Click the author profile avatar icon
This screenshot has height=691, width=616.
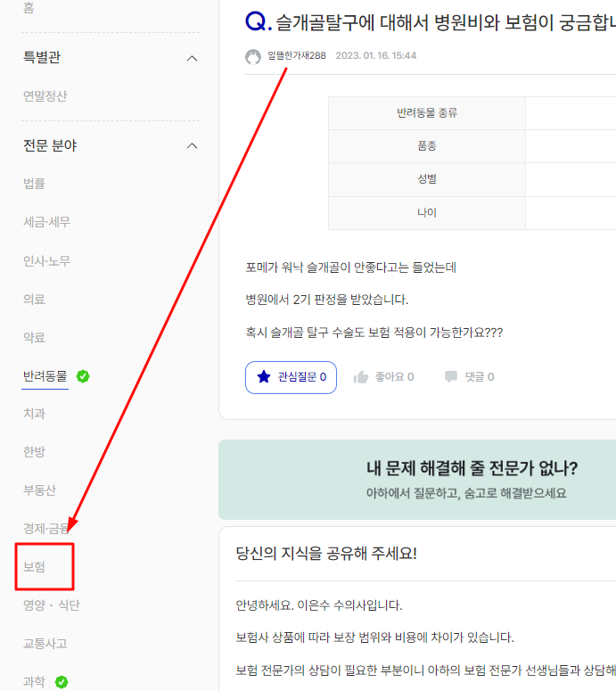[253, 56]
